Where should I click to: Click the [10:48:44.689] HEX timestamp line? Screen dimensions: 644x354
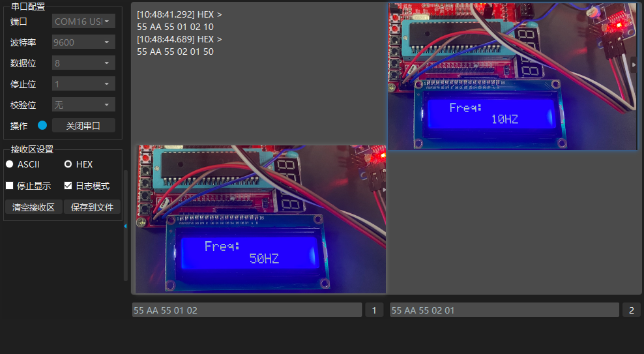pos(179,39)
